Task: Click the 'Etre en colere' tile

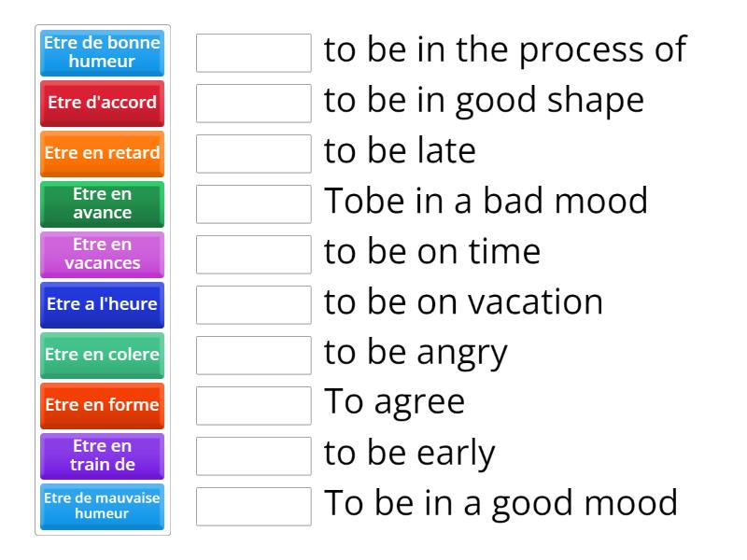Action: tap(103, 355)
